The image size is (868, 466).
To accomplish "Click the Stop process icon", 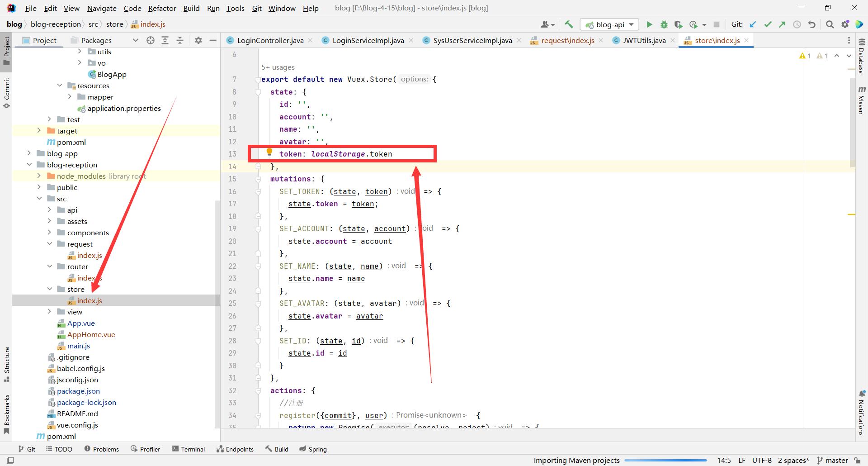I will 717,24.
